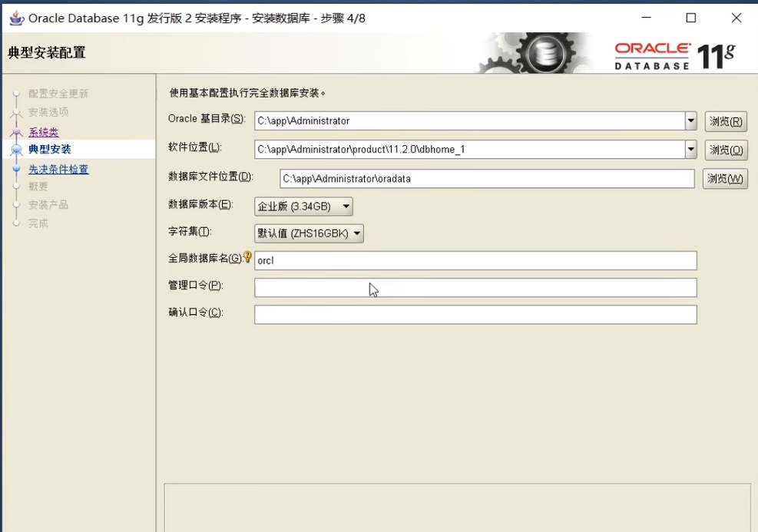The height and width of the screenshot is (532, 758).
Task: Focus the 确认口令 password field
Action: 475,315
